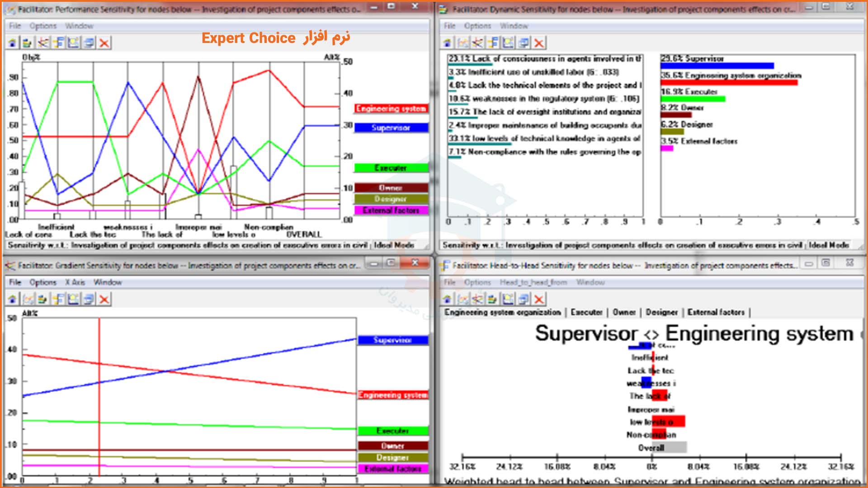Click the 33.1% low levels of technical knowledge bar
Screen dimensions: 868x488
(480, 144)
